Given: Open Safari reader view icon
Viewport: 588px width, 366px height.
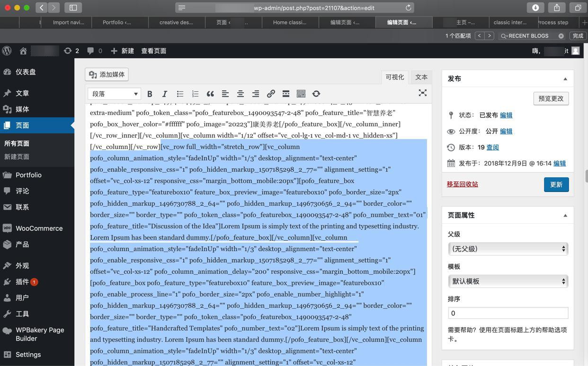Looking at the screenshot, I should click(182, 8).
